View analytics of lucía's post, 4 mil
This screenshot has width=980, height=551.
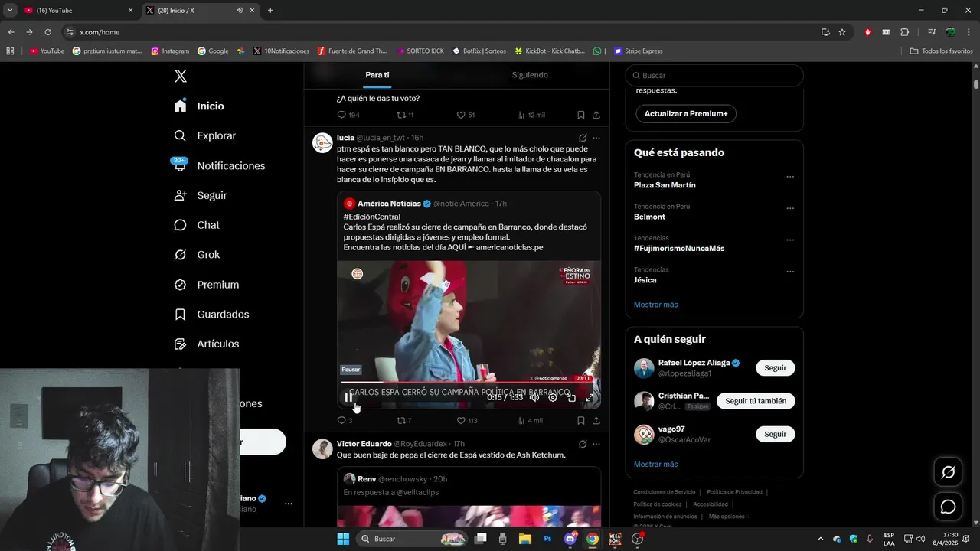point(530,420)
